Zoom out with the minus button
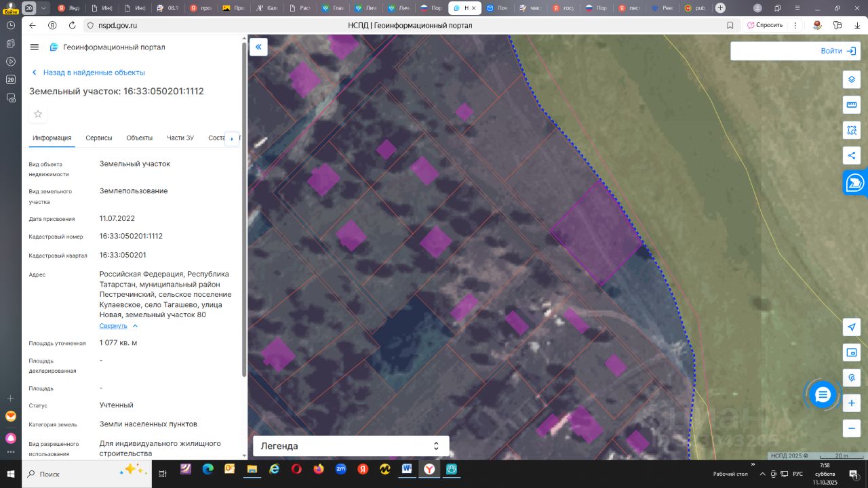Image resolution: width=868 pixels, height=488 pixels. point(852,428)
